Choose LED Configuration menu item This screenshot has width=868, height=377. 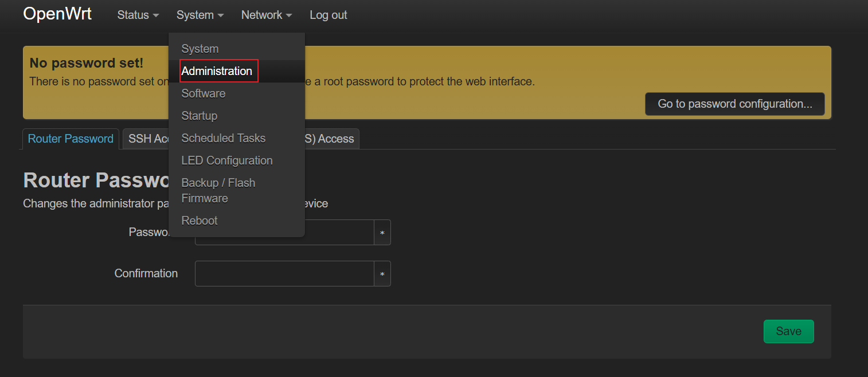(x=226, y=160)
